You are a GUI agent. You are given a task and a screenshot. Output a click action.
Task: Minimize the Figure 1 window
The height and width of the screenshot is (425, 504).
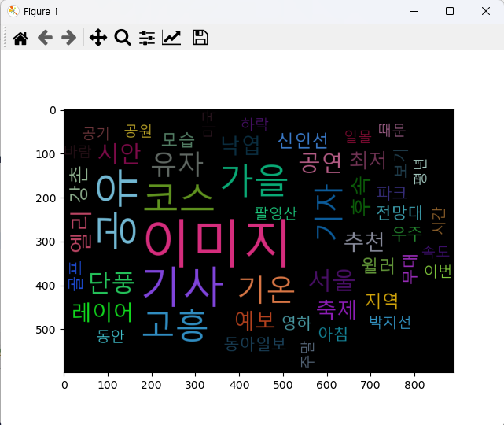(x=414, y=11)
